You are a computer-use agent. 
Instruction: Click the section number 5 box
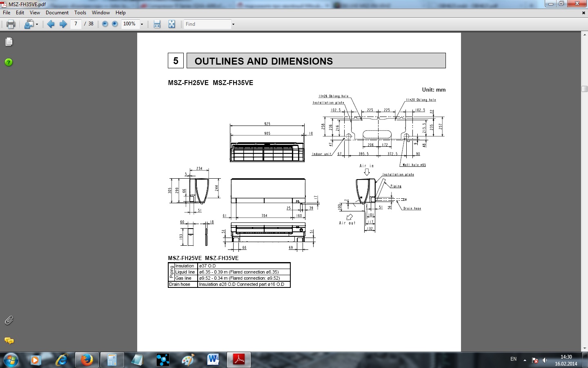(176, 61)
